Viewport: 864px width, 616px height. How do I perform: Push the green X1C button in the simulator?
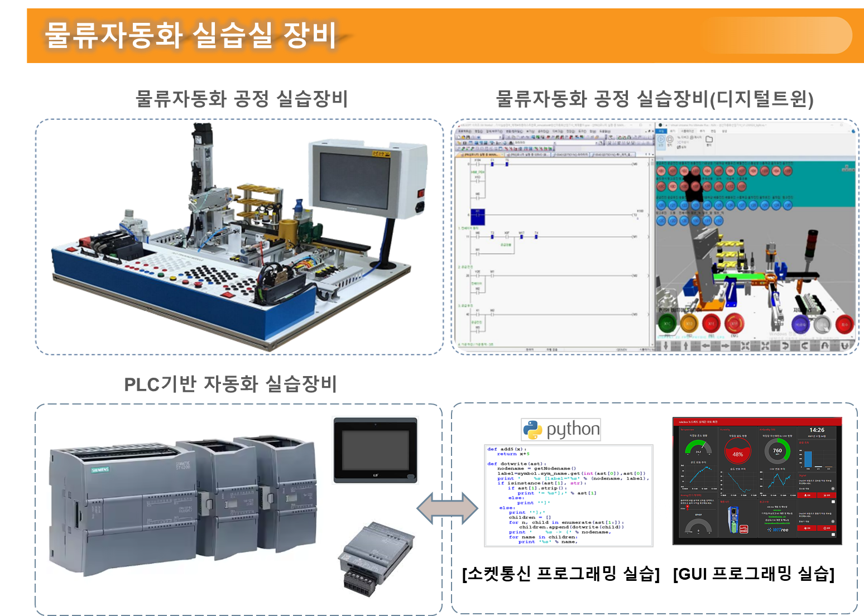[x=667, y=324]
